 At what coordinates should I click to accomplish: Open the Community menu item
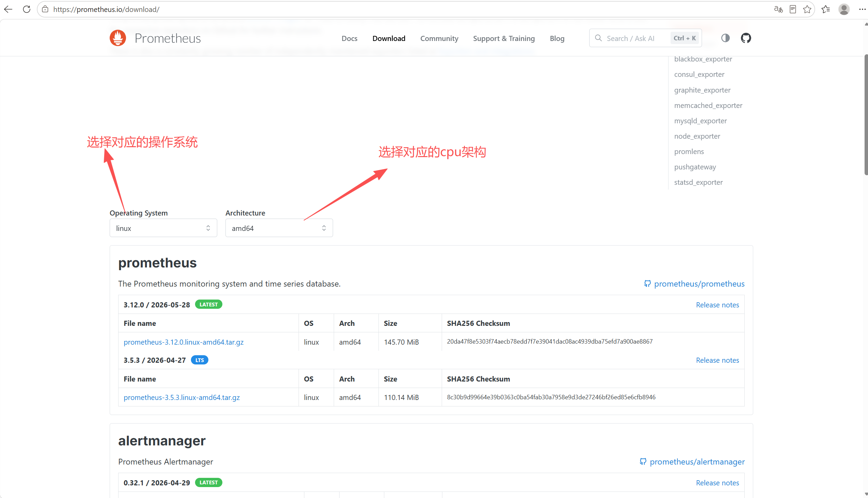(439, 39)
